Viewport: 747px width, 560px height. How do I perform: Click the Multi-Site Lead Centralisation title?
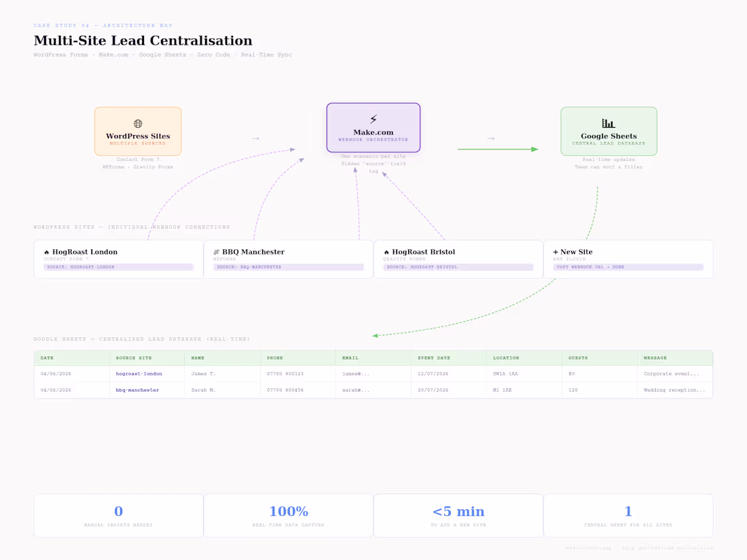click(143, 41)
